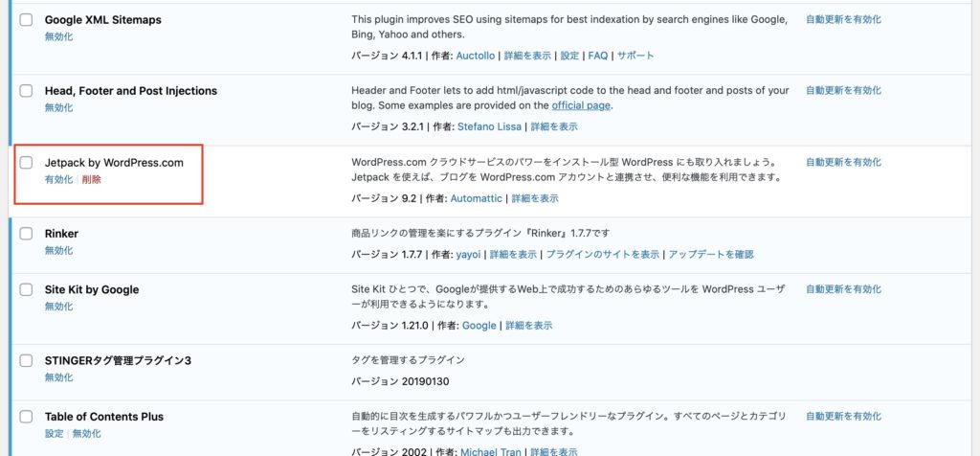The image size is (980, 456).
Task: Select the STINGERタグ管理プラグイン3 checkbox
Action: point(26,361)
